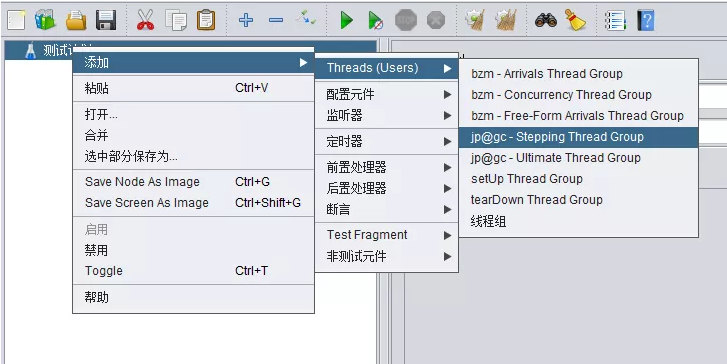Click Start no pauses icon
This screenshot has width=727, height=364.
coord(376,20)
